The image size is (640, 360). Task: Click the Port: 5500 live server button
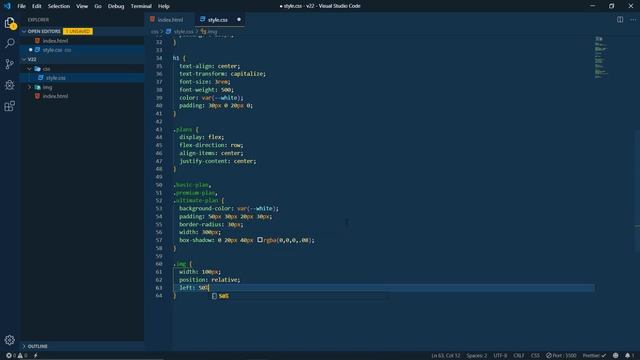(x=561, y=356)
